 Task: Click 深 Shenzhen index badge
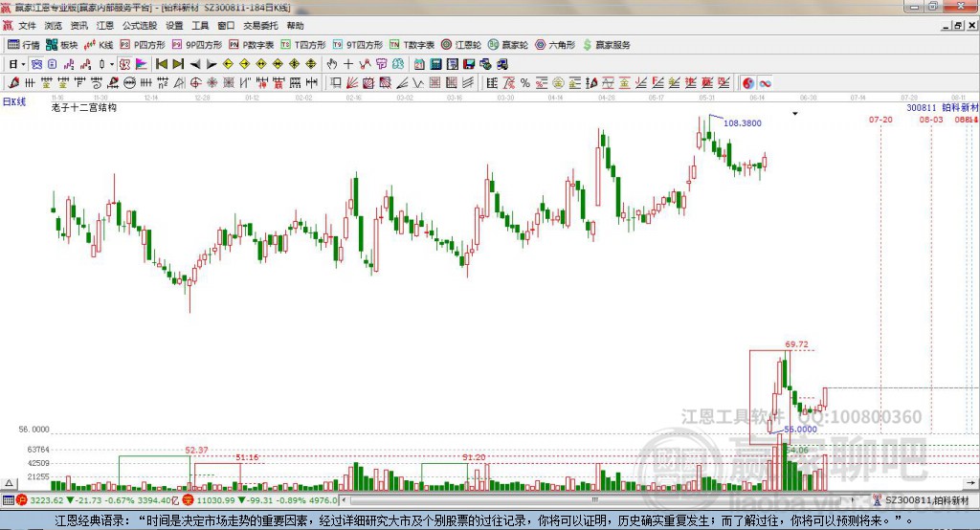point(189,500)
